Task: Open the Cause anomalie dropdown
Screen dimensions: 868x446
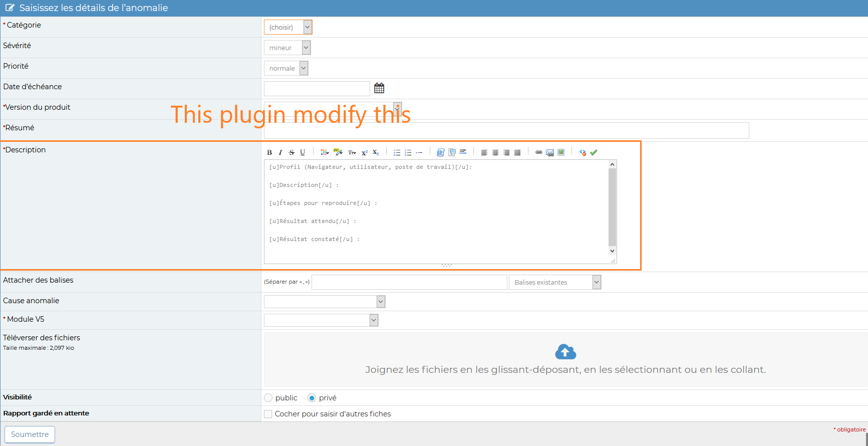Action: point(325,302)
